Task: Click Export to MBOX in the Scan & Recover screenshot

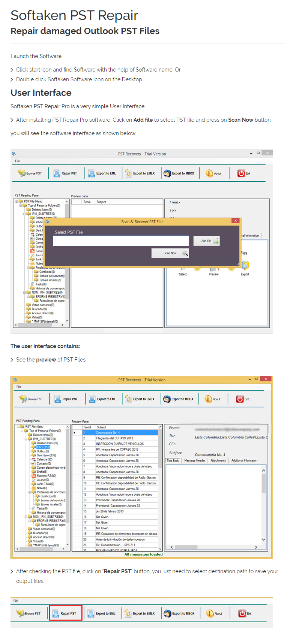Action: [179, 173]
